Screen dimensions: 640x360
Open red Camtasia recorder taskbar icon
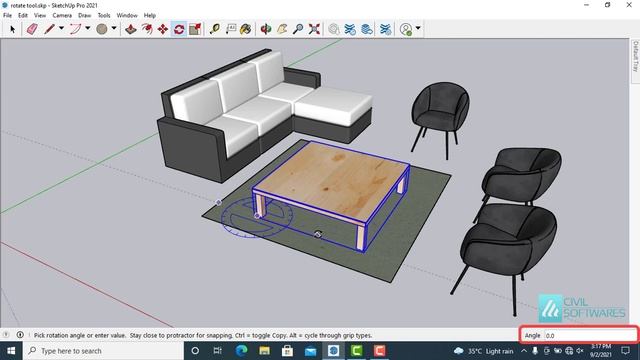(380, 351)
